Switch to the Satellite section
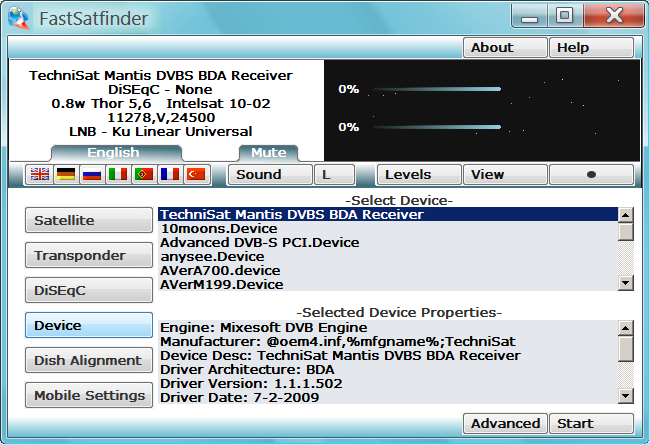The width and height of the screenshot is (650, 445). pos(89,220)
